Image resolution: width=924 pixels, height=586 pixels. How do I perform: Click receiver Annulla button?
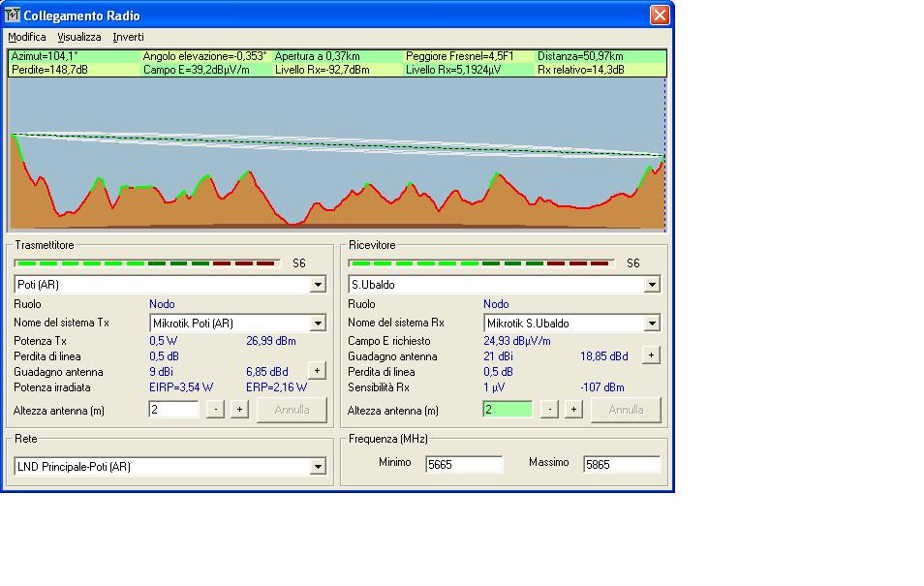(626, 410)
